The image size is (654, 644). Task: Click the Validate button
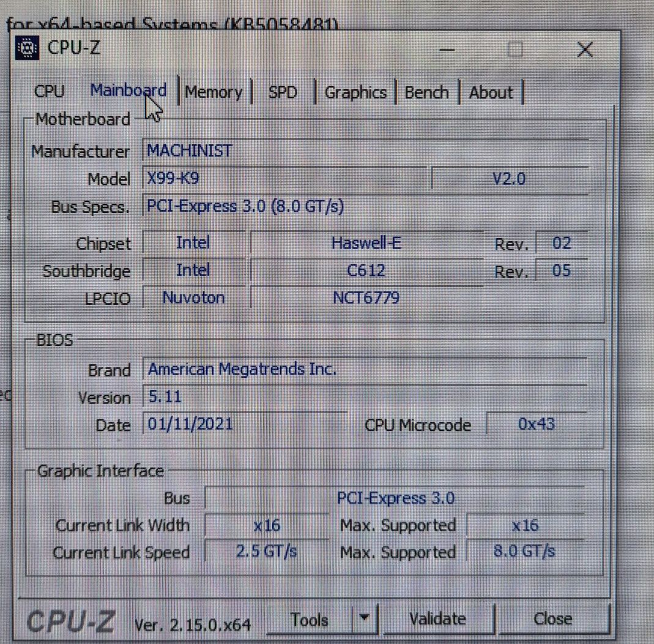[438, 619]
